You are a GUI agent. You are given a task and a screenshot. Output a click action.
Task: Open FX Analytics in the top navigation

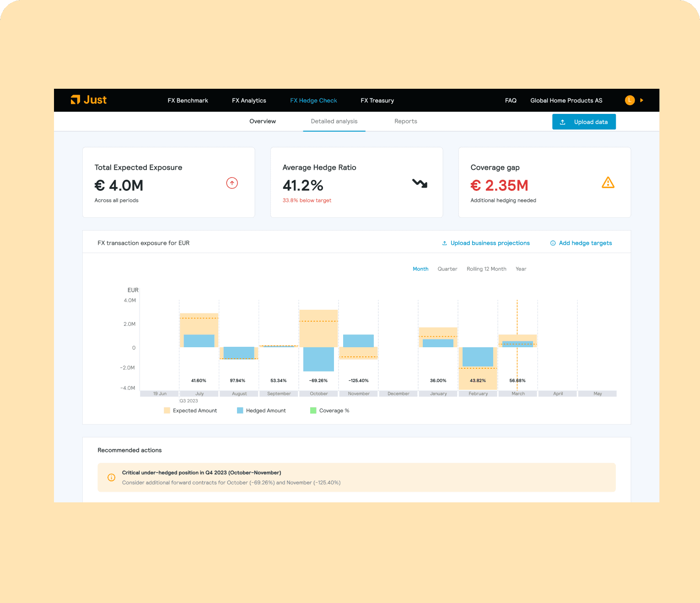249,100
